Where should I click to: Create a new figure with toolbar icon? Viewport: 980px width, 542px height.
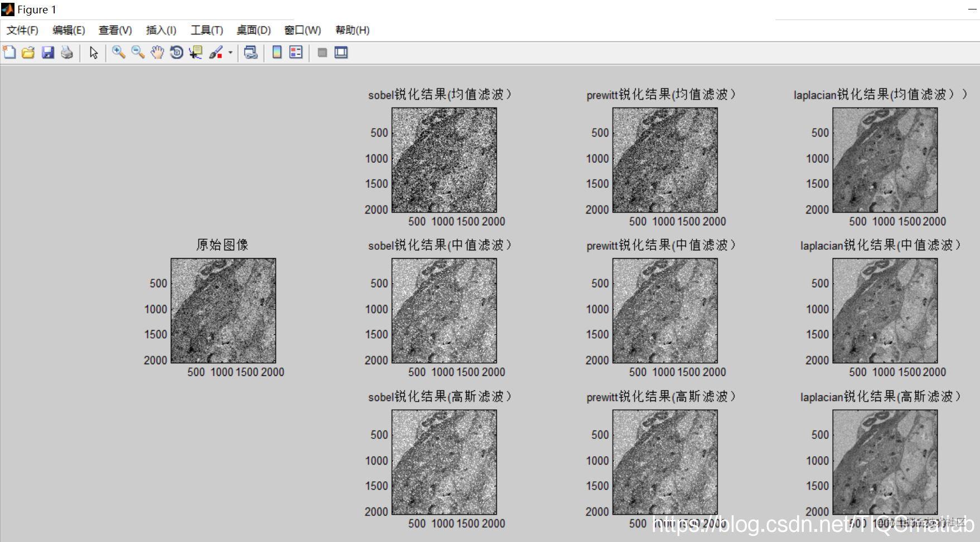click(9, 52)
